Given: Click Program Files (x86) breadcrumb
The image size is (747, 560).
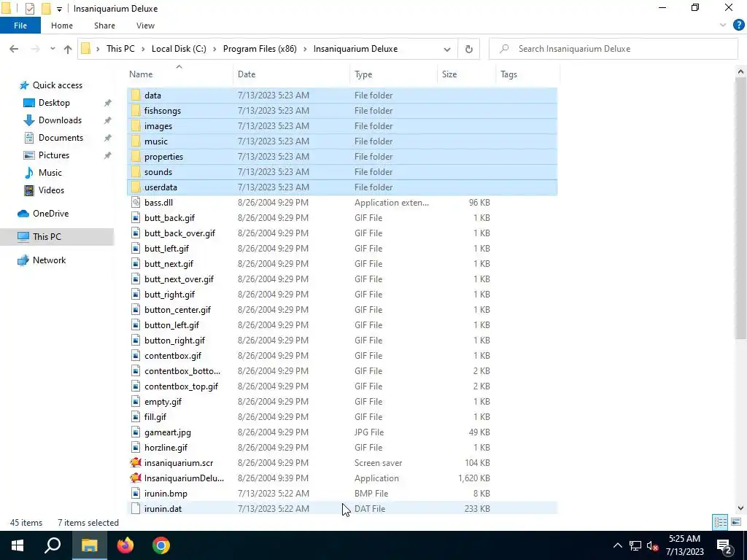Looking at the screenshot, I should click(260, 49).
